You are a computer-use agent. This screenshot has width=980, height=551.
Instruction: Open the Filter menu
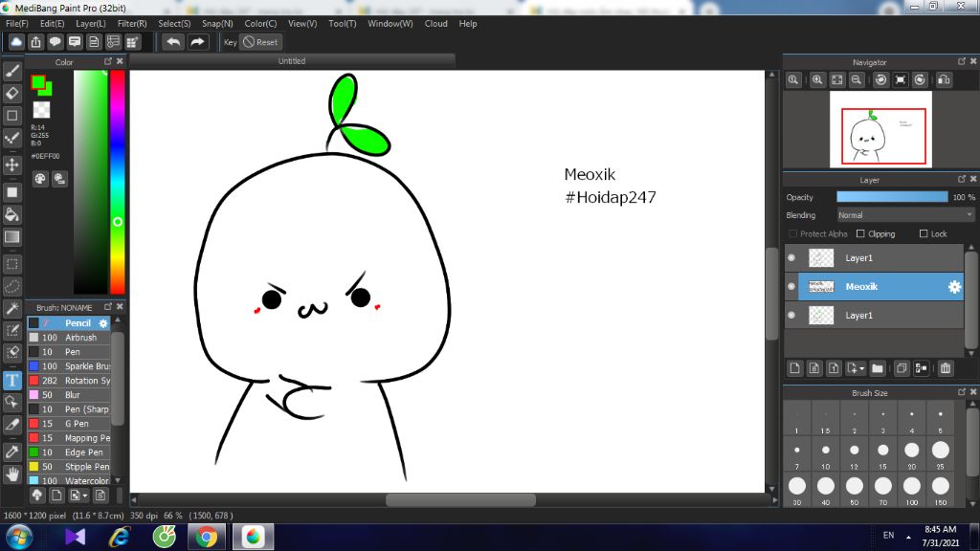132,24
